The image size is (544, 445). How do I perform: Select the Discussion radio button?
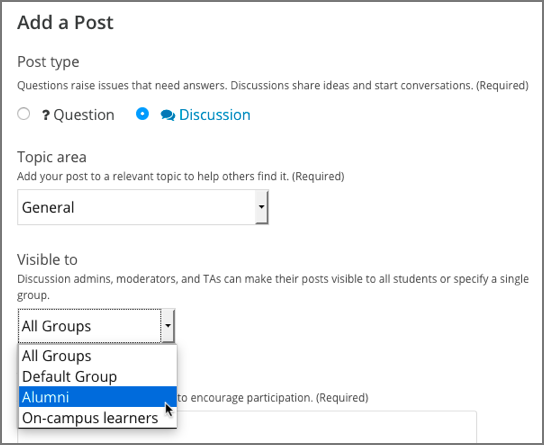click(142, 114)
